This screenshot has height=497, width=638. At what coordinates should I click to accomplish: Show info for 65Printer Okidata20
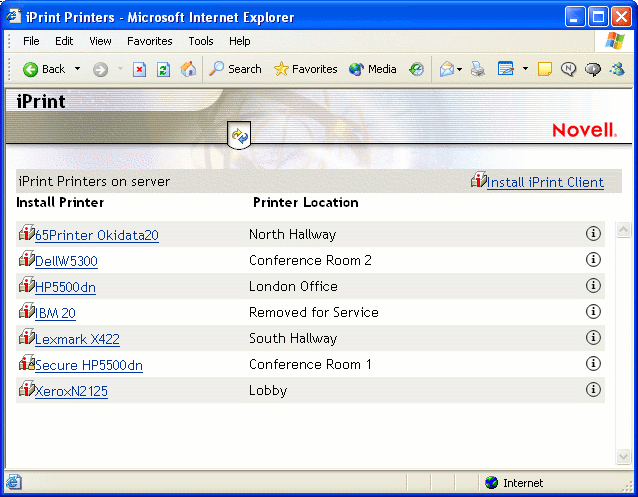click(x=593, y=234)
